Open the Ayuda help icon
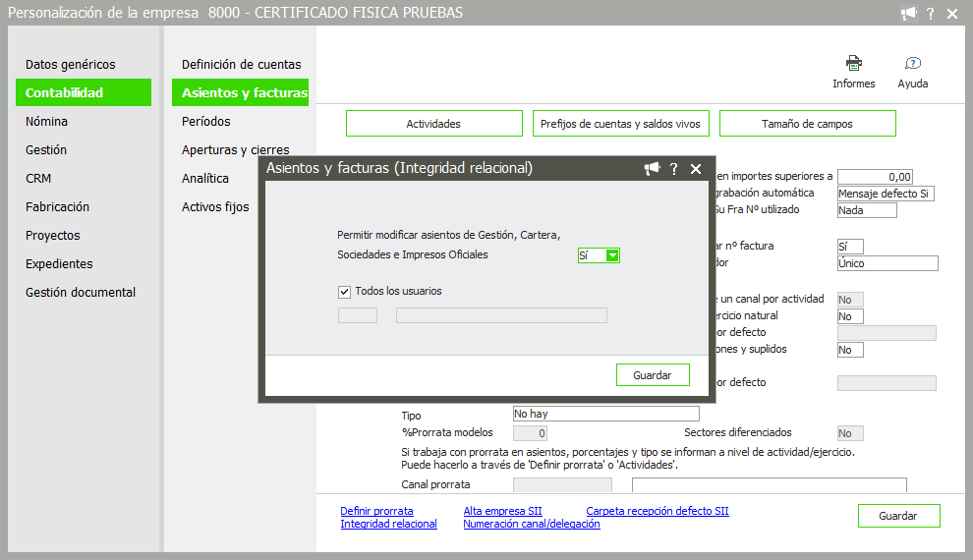This screenshot has width=973, height=560. click(x=912, y=64)
